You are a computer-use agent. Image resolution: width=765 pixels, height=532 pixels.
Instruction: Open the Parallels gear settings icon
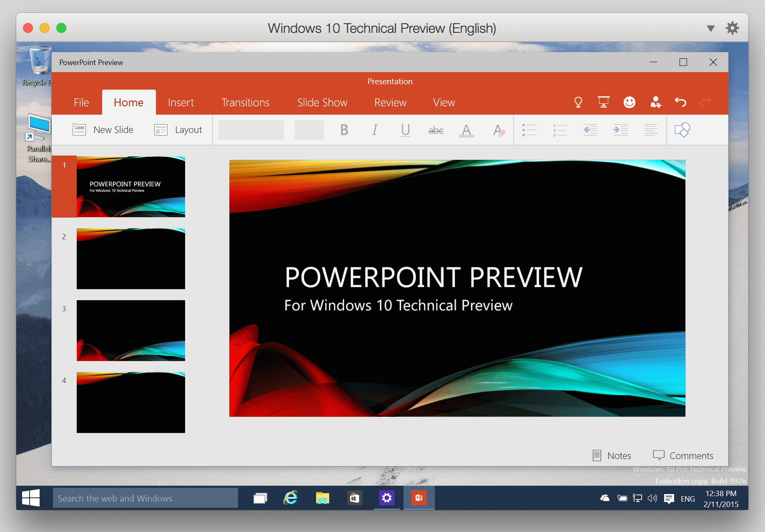click(x=732, y=28)
